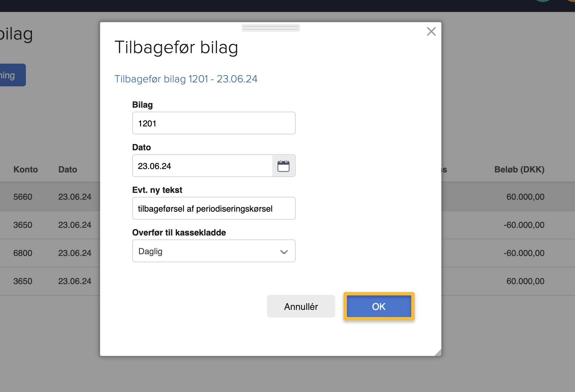Click inside the Bilag number field

pos(214,123)
